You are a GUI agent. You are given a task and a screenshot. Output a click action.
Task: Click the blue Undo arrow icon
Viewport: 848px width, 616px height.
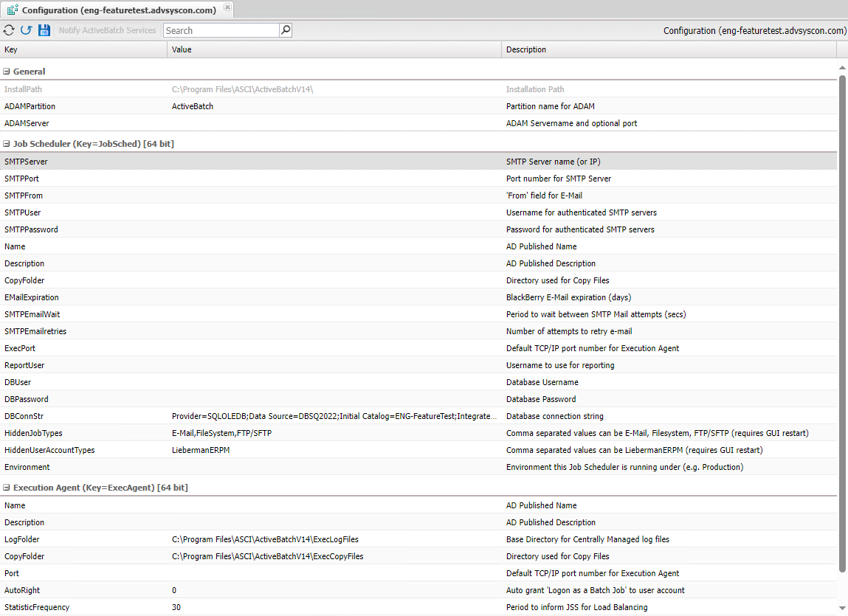tap(27, 30)
